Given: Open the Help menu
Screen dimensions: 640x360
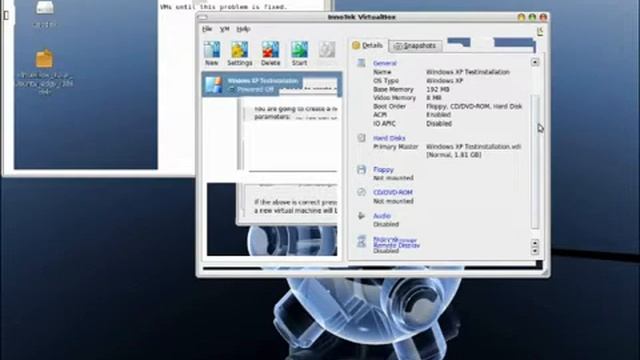Looking at the screenshot, I should pyautogui.click(x=243, y=29).
